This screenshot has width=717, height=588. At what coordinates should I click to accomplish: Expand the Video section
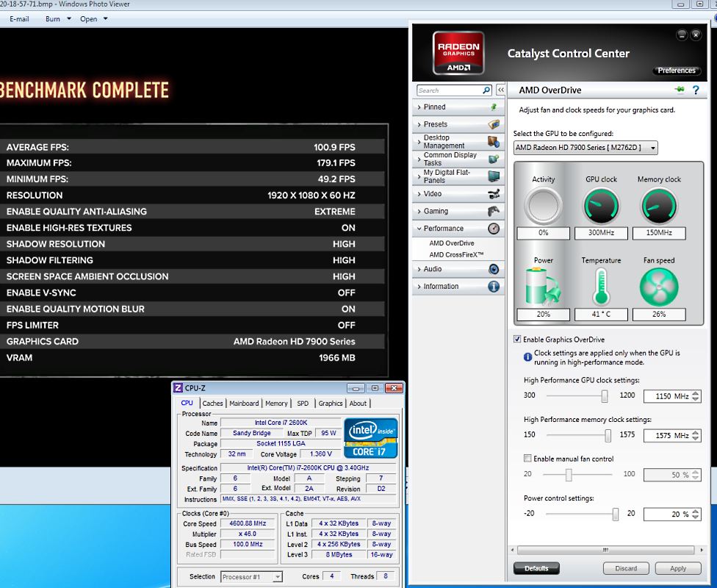pos(419,194)
